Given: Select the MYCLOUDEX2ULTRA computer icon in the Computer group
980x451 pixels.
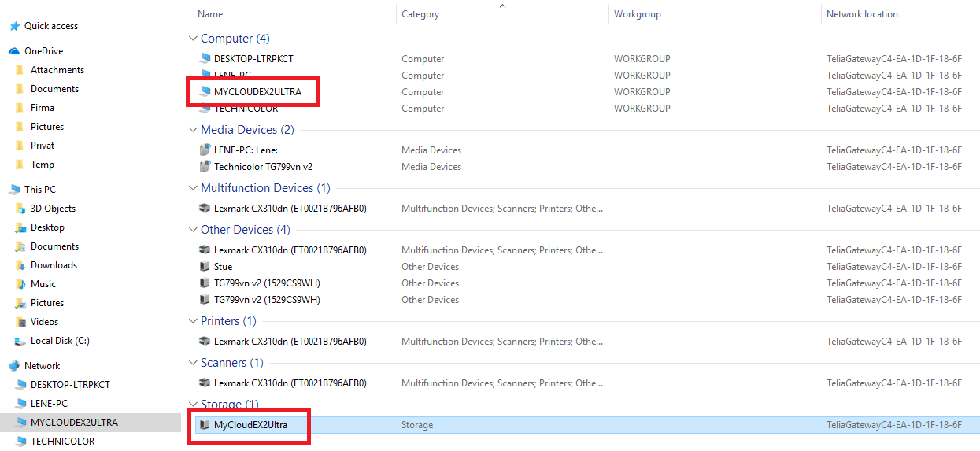Looking at the screenshot, I should point(205,92).
